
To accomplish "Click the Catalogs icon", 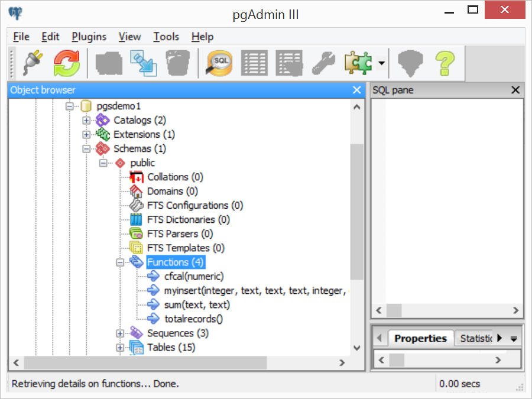I will pyautogui.click(x=103, y=120).
